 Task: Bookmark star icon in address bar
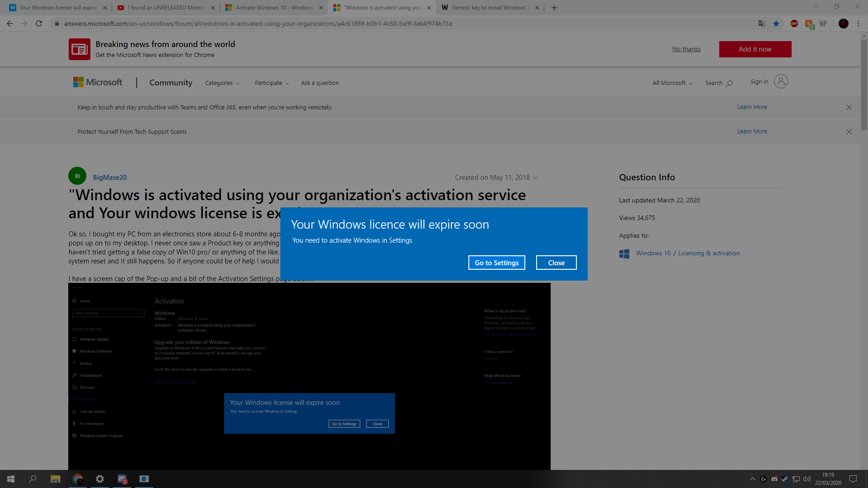(x=776, y=23)
